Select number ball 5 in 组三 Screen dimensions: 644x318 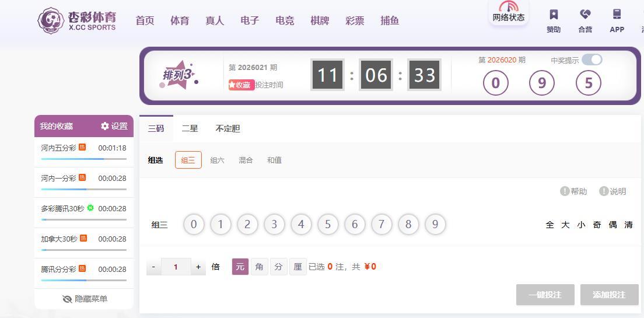(x=328, y=225)
